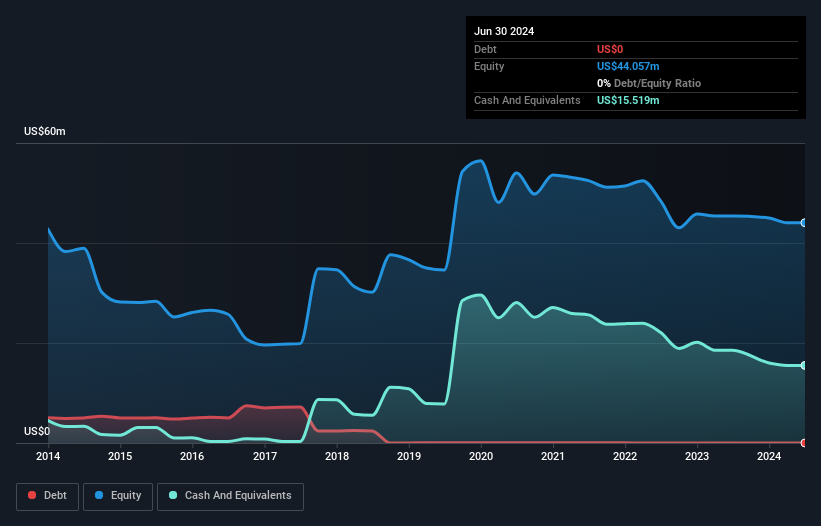Click the 2023 x-axis label
Screen dimensions: 821x526
[x=697, y=456]
